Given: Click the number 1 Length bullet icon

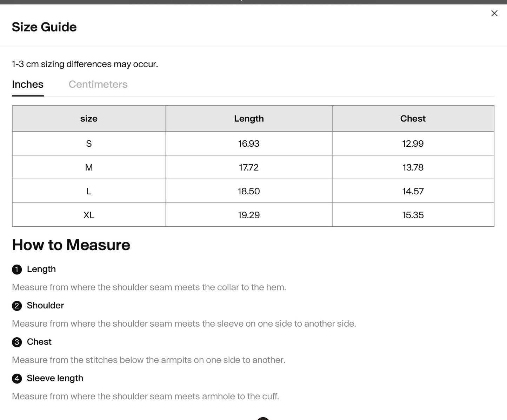Looking at the screenshot, I should click(17, 269).
